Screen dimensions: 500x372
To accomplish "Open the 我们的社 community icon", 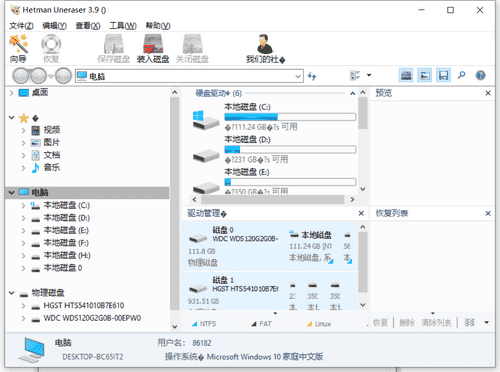I will (265, 49).
